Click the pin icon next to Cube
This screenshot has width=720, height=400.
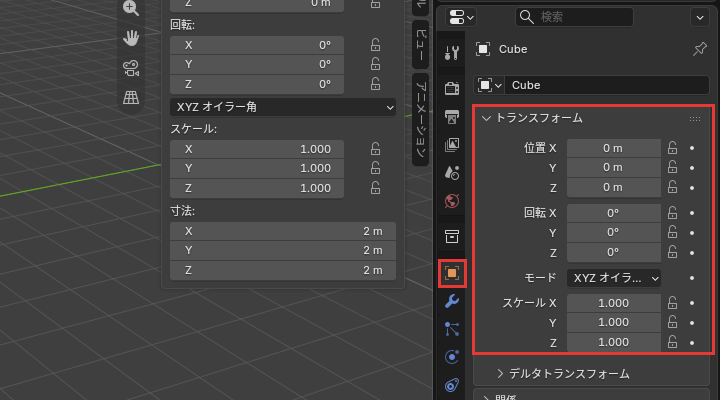point(700,49)
